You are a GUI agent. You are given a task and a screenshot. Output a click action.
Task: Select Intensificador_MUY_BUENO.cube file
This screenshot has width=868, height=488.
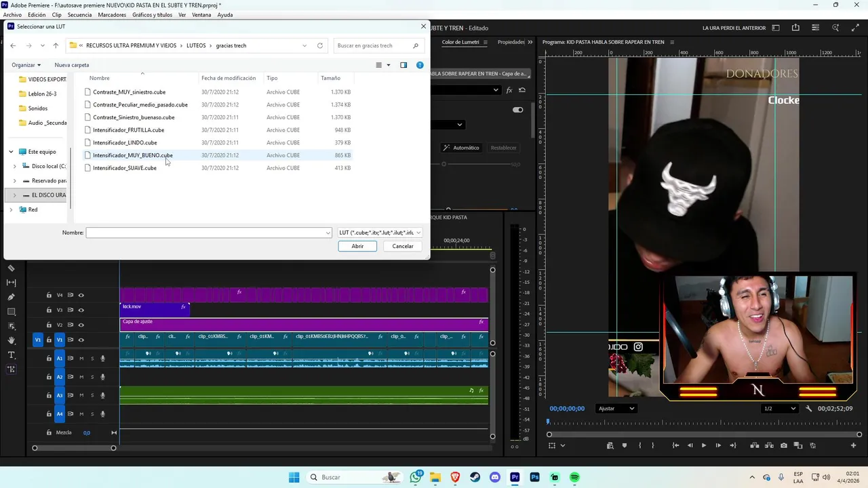coord(133,155)
